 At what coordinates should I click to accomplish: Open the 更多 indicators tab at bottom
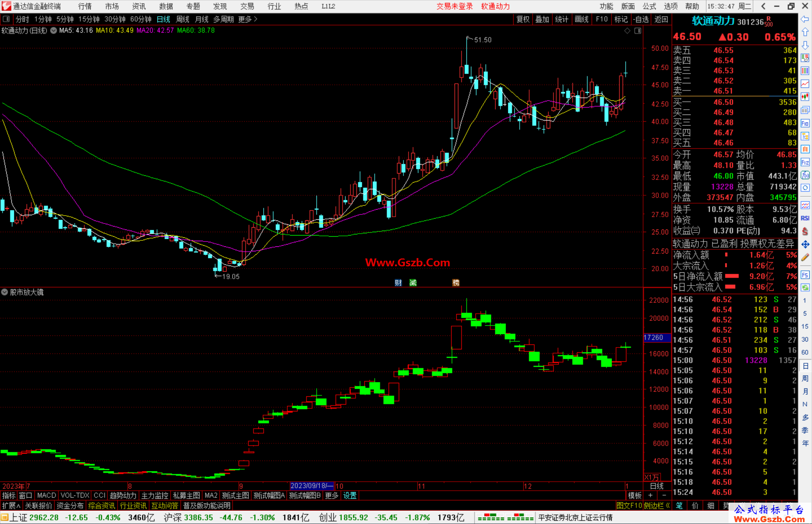[x=331, y=495]
